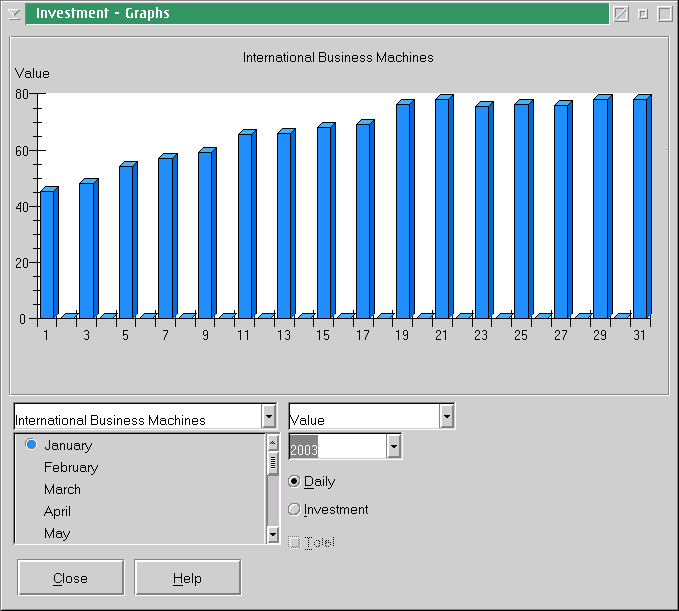
Task: Click the bar for day 21
Action: [444, 207]
